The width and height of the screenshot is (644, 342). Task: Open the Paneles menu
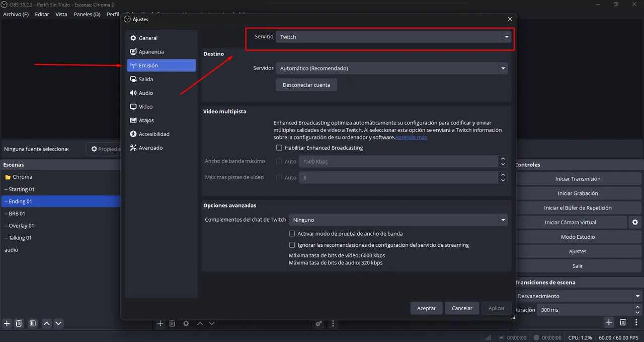[87, 14]
